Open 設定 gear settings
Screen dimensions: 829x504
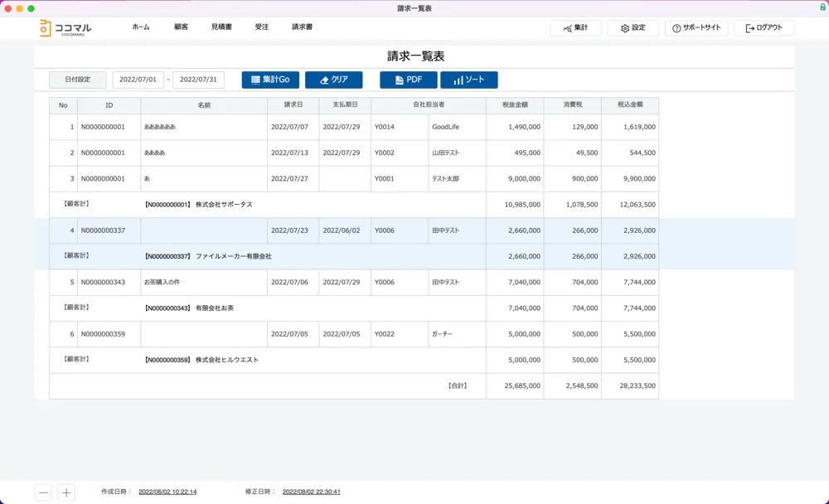(633, 28)
